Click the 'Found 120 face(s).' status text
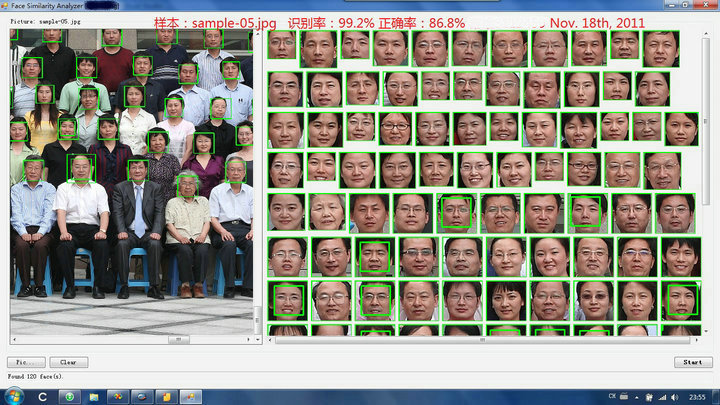This screenshot has height=405, width=720. (35, 377)
